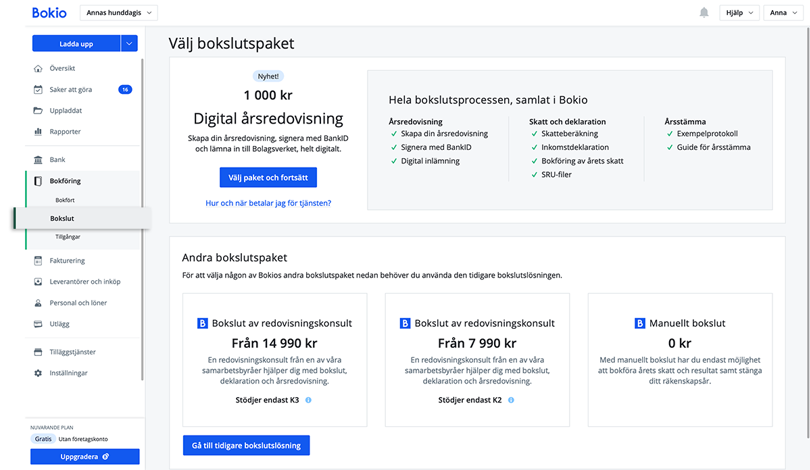Select the Från 14 990 kr package card

pos(275,360)
